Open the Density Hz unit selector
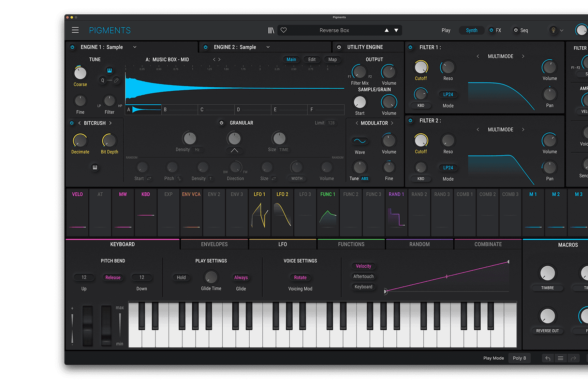 pos(197,150)
